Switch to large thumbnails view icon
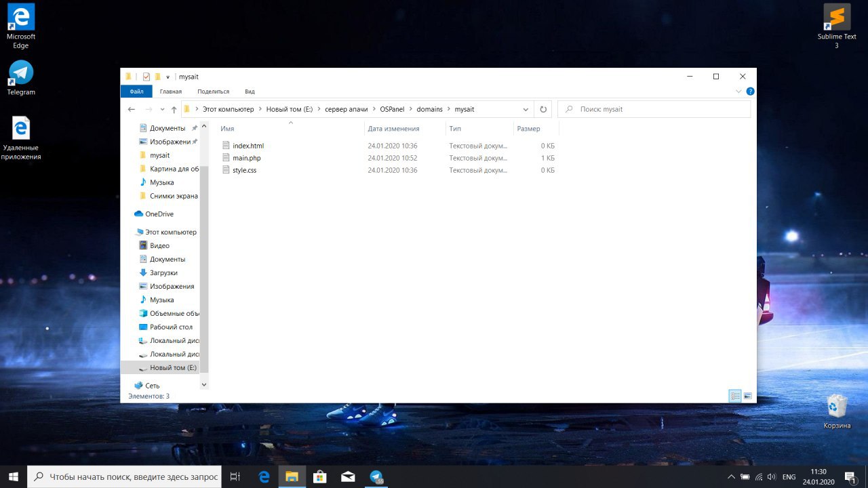This screenshot has width=868, height=488. [x=748, y=396]
